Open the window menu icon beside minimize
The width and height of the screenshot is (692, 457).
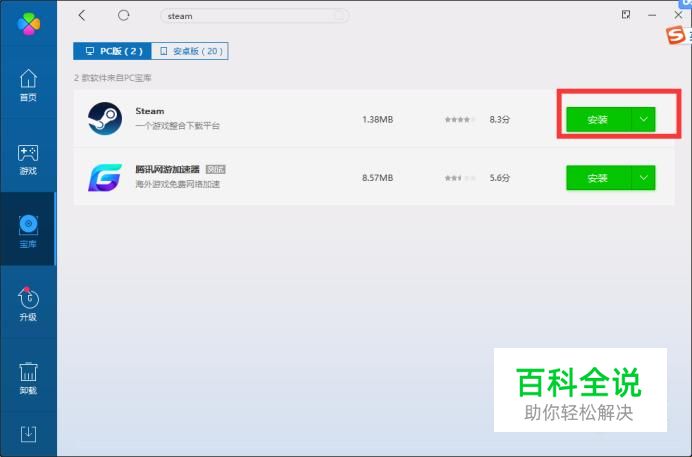pos(626,15)
